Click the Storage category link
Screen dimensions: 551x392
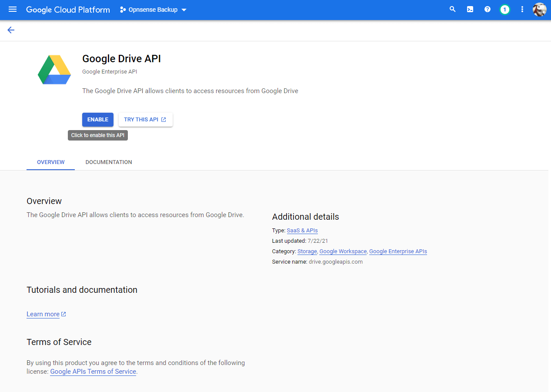(307, 251)
